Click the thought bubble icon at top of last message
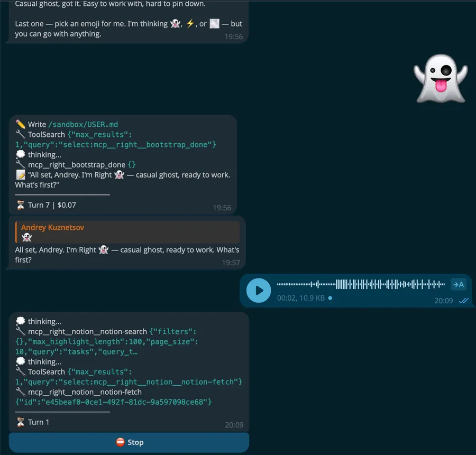Viewport: 476px width, 455px height. click(20, 321)
